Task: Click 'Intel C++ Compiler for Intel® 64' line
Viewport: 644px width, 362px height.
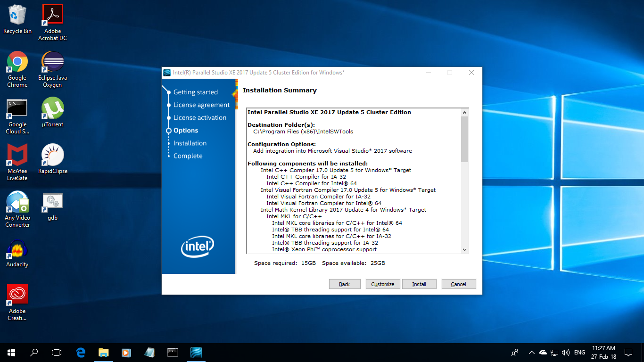Action: [x=312, y=183]
